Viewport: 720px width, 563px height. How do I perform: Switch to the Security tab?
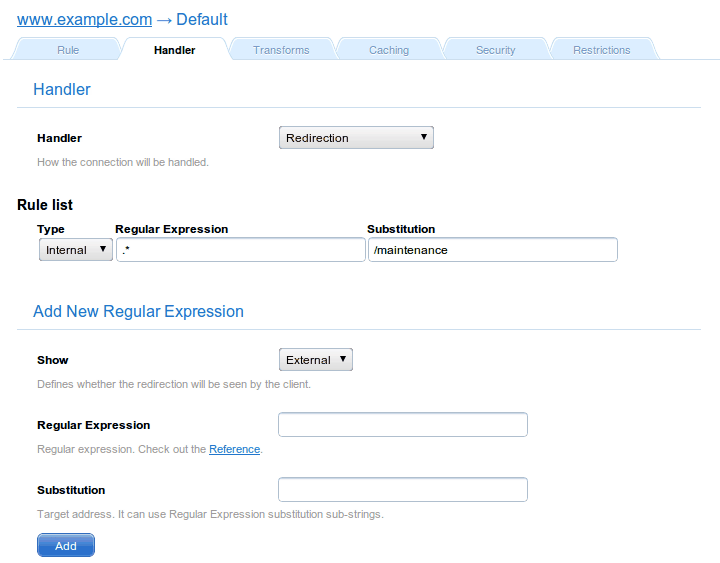tap(495, 50)
